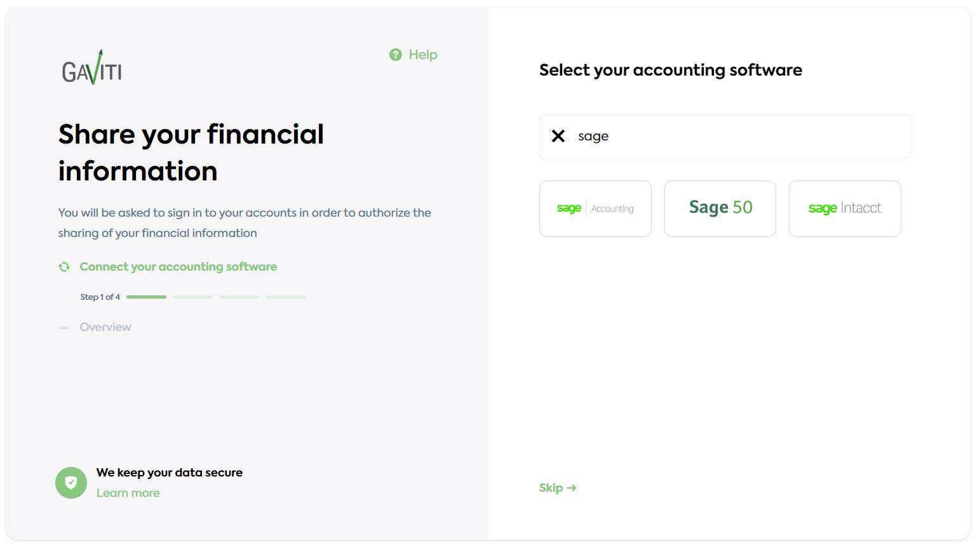
Task: Click the sync icon beside Connect accounting
Action: 64,267
